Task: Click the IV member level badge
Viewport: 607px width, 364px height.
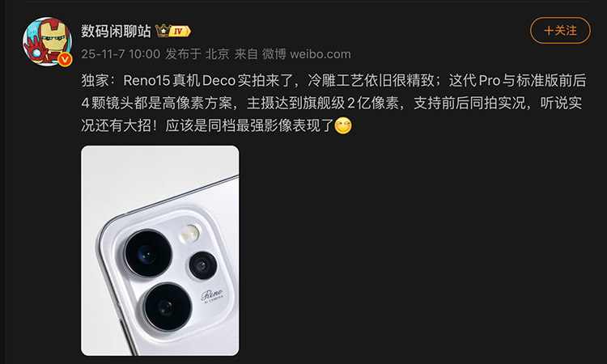Action: click(x=180, y=31)
